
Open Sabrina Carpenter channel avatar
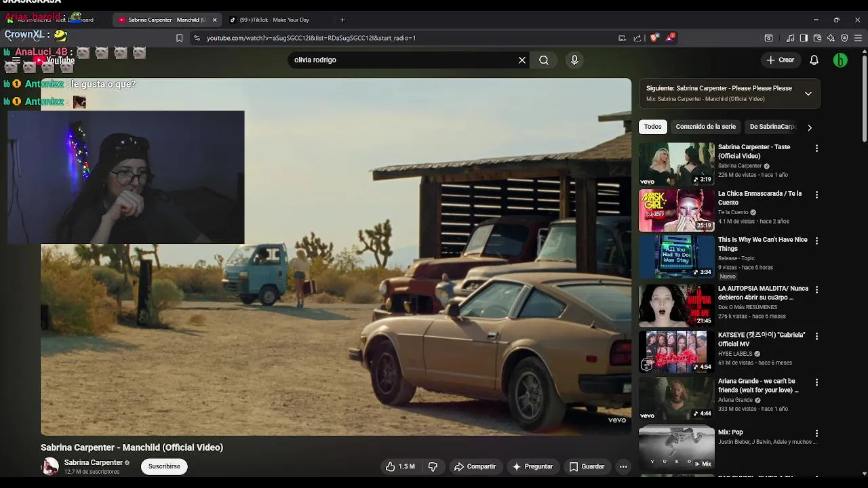[x=50, y=466]
